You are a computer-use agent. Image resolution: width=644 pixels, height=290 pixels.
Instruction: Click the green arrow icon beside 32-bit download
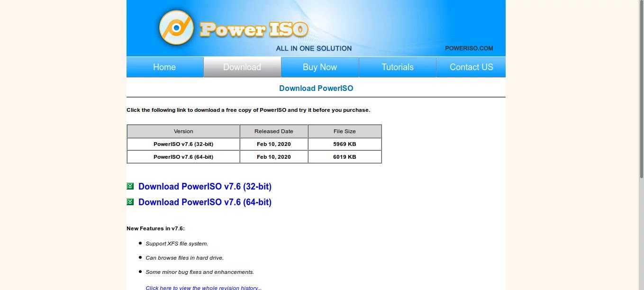pyautogui.click(x=130, y=186)
